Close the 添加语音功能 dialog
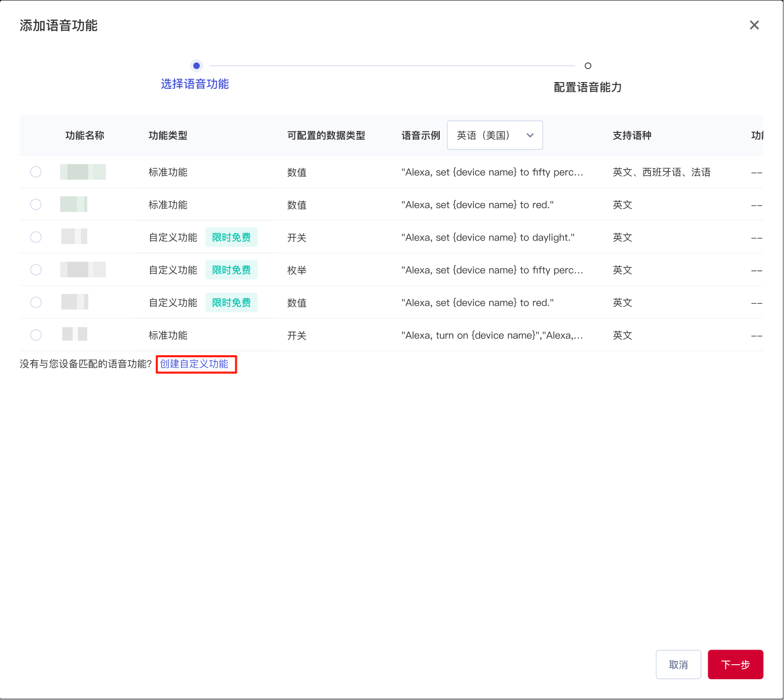Image resolution: width=784 pixels, height=700 pixels. point(754,25)
